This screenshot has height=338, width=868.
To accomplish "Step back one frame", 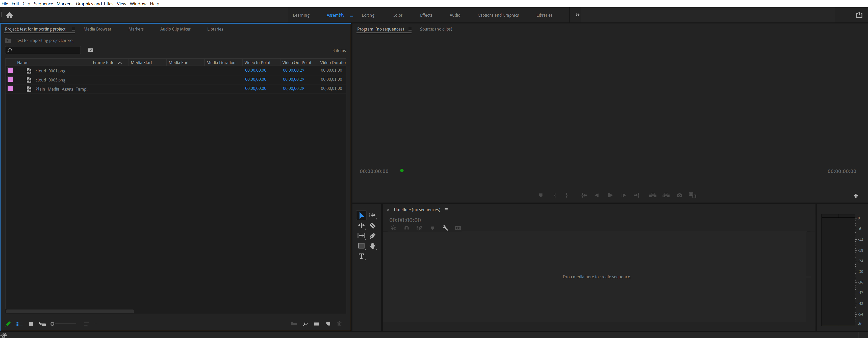I will click(597, 195).
